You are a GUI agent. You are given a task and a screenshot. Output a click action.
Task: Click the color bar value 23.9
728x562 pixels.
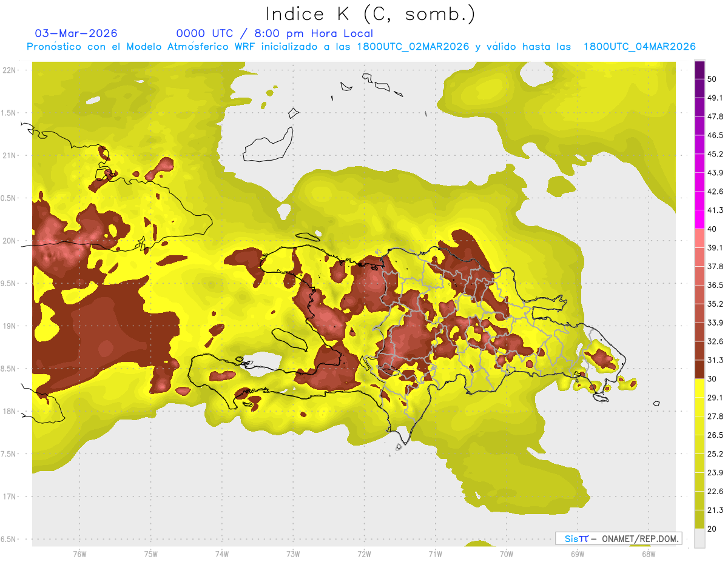[715, 473]
